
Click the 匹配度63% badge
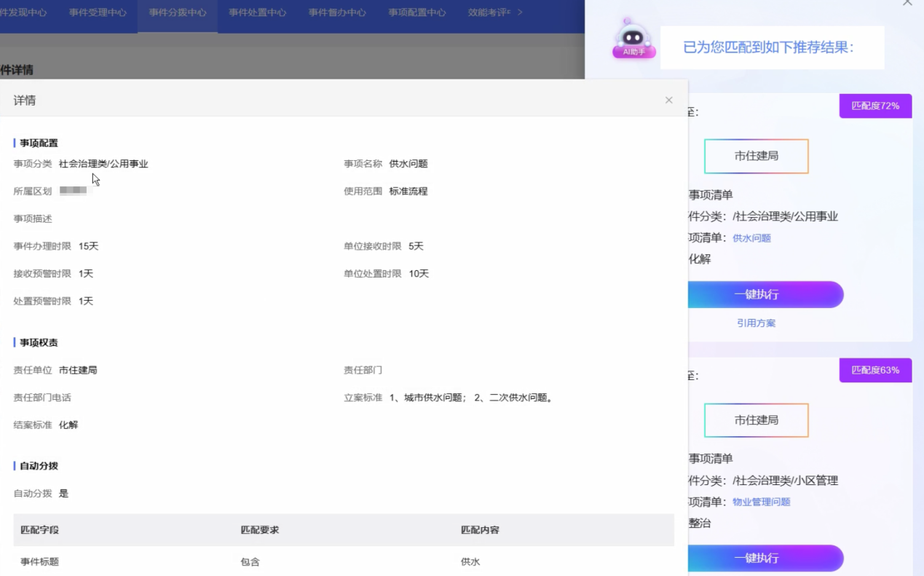875,370
